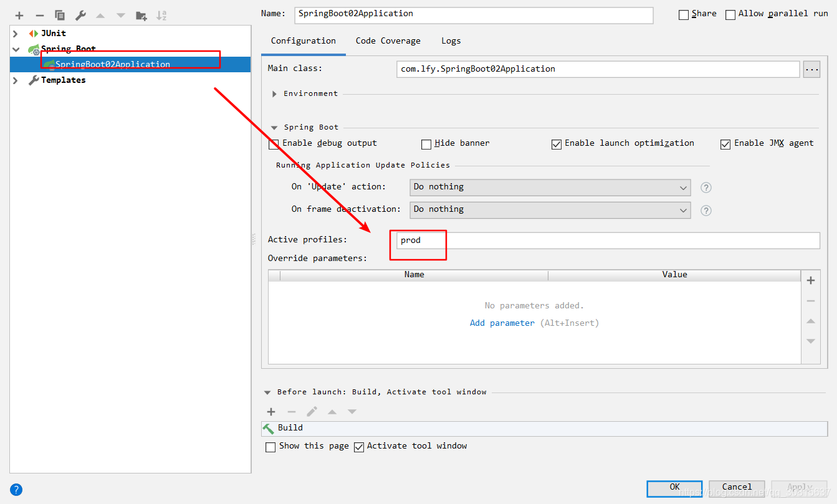837x504 pixels.
Task: Expand the Environment section
Action: pos(274,94)
